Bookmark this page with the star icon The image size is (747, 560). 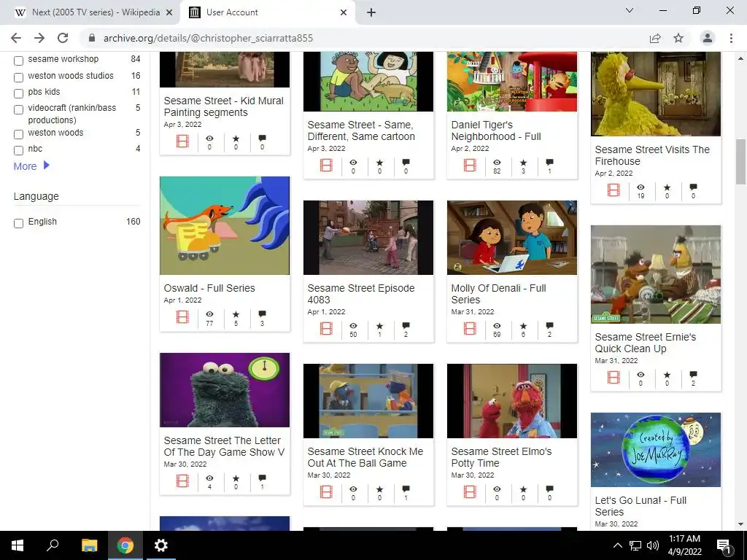click(678, 38)
